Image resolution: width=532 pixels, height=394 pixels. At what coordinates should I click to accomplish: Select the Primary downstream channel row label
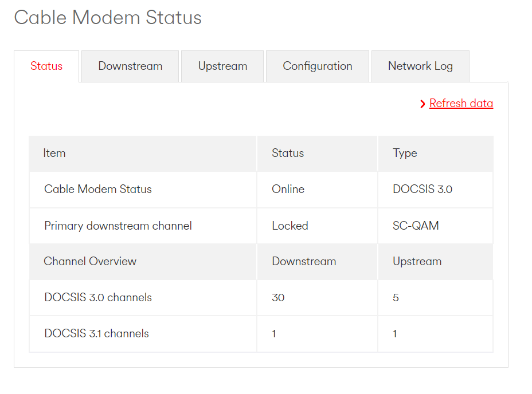(118, 226)
